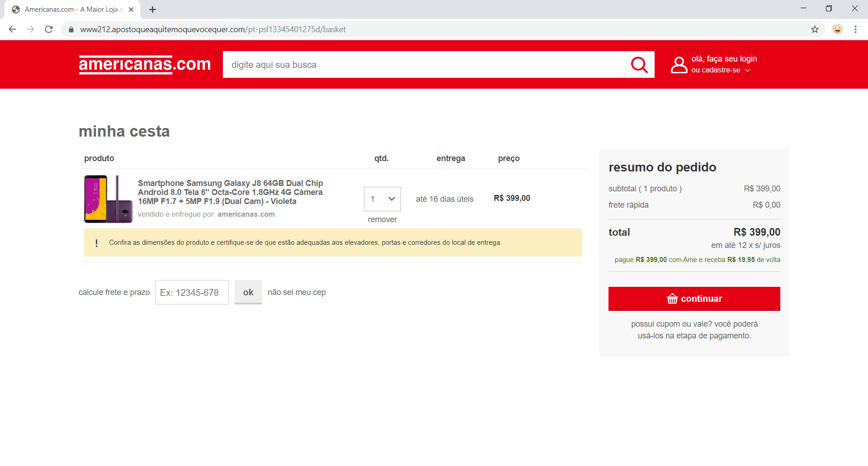Click the 'olá, faça seu login' link

tap(724, 59)
